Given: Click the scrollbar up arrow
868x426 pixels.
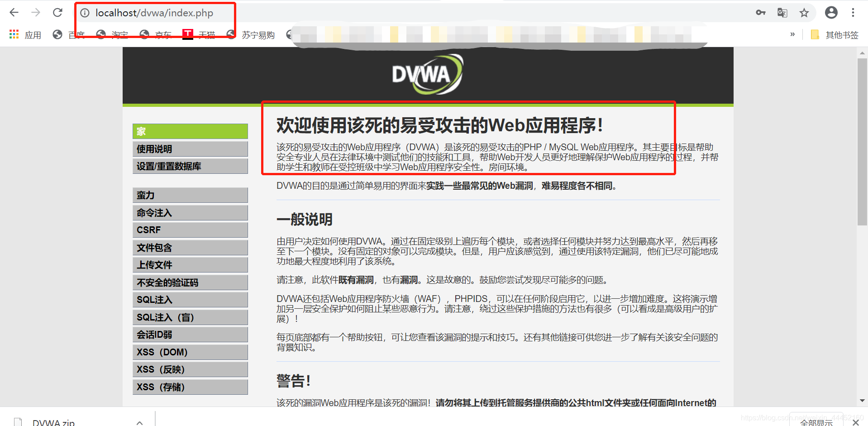Looking at the screenshot, I should pyautogui.click(x=862, y=53).
